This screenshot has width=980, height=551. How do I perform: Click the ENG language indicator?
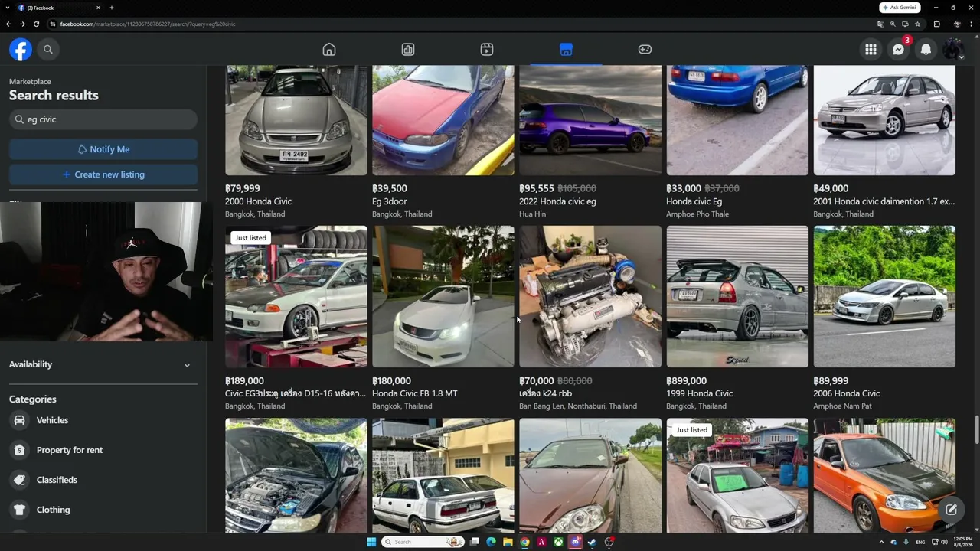[x=920, y=542]
